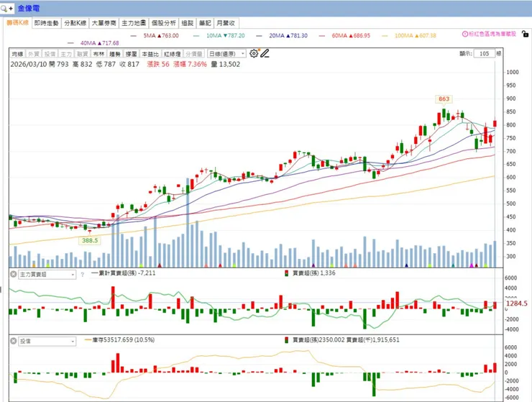This screenshot has height=402, width=532.
Task: Click the 40MA ▲717.68 legend text
Action: [x=99, y=43]
